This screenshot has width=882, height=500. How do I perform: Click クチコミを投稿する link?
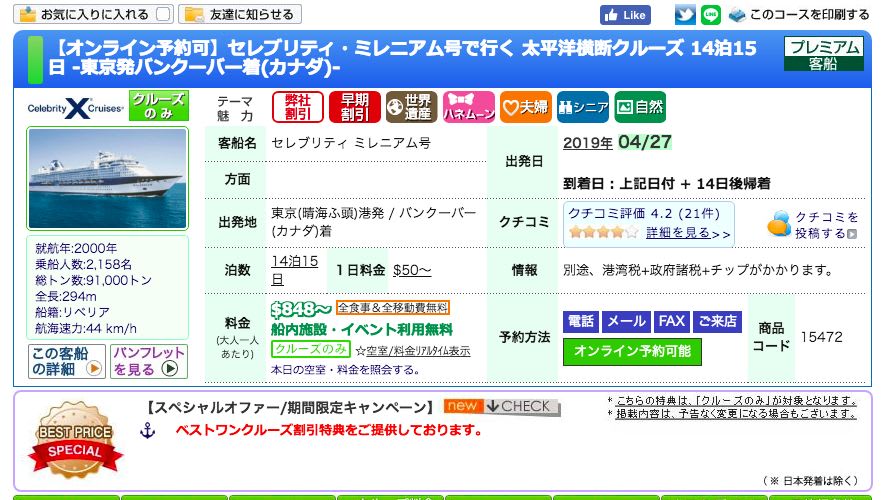click(x=826, y=225)
